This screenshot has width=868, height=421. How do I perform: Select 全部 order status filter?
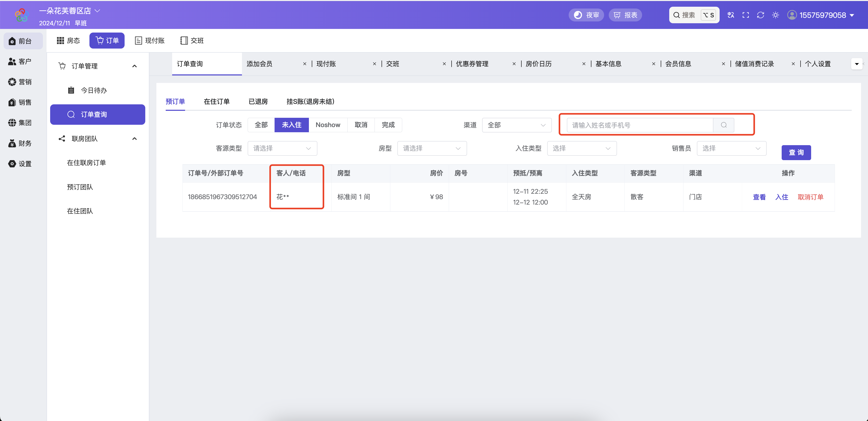click(261, 125)
